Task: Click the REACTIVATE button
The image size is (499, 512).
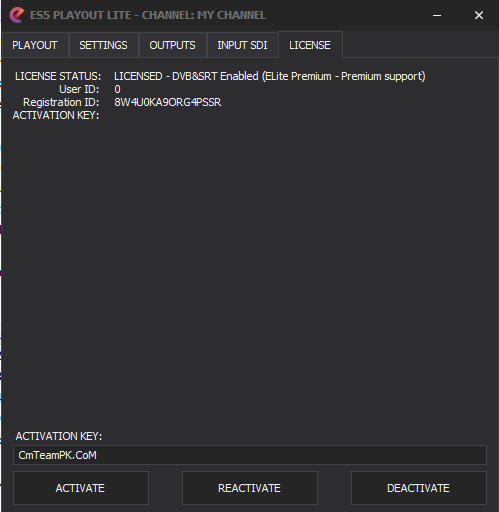Action: click(x=250, y=488)
